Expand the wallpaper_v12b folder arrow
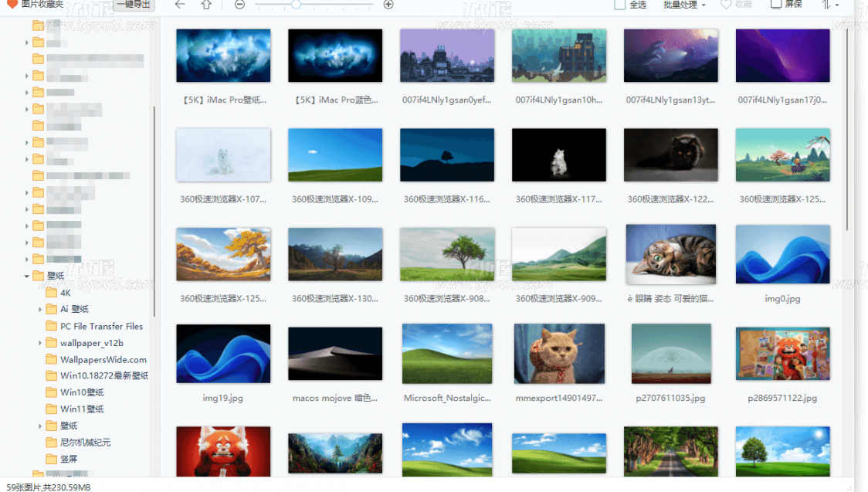868x492 pixels. coord(40,343)
